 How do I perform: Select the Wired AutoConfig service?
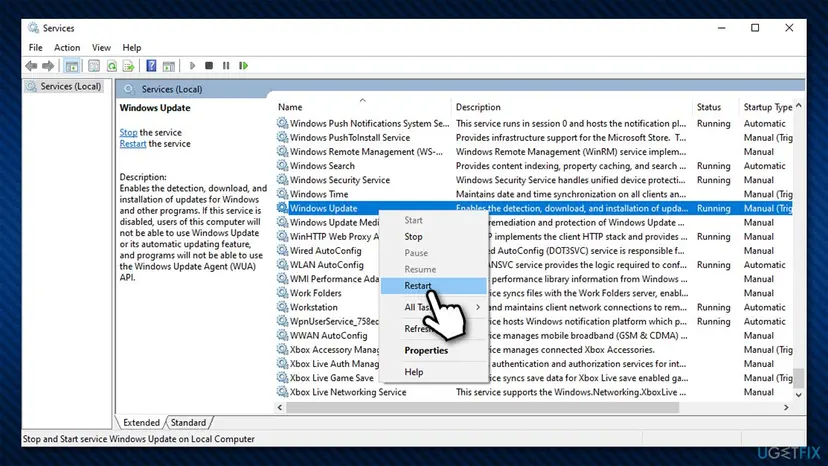click(325, 250)
